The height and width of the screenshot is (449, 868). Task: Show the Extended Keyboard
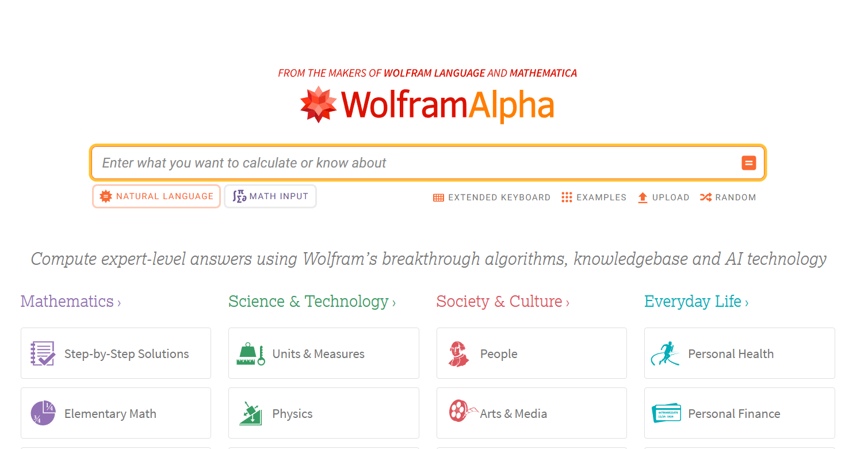pyautogui.click(x=492, y=197)
